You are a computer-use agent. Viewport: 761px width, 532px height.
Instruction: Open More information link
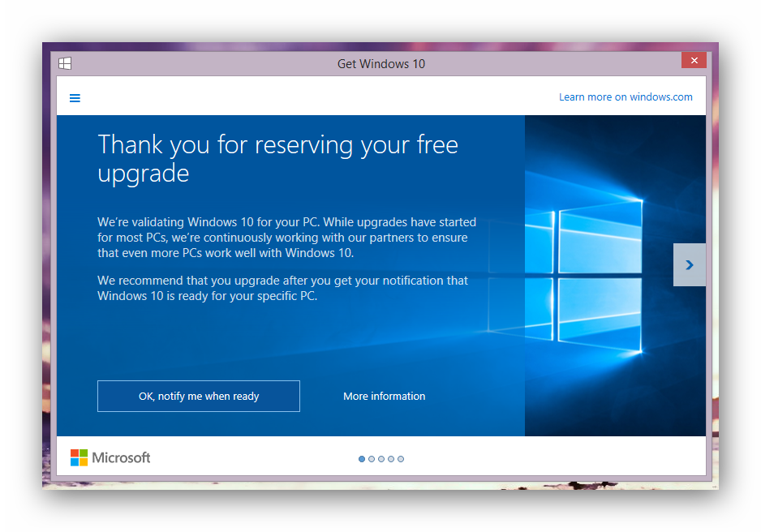[x=385, y=397]
